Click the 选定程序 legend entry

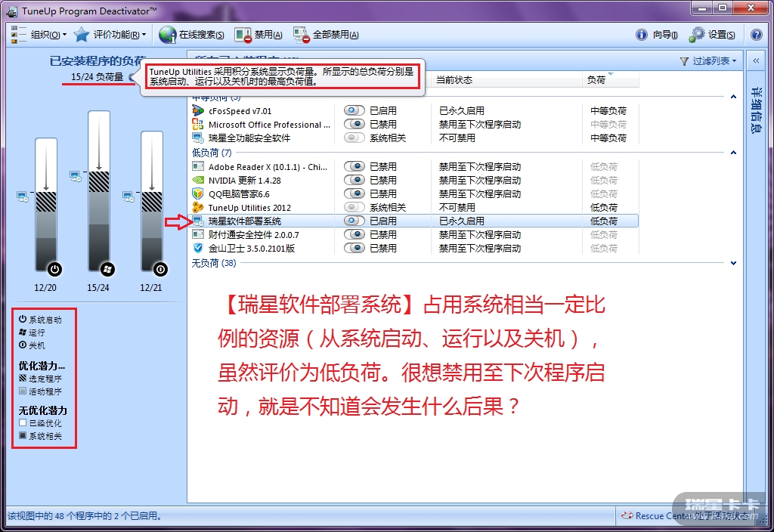(40, 379)
